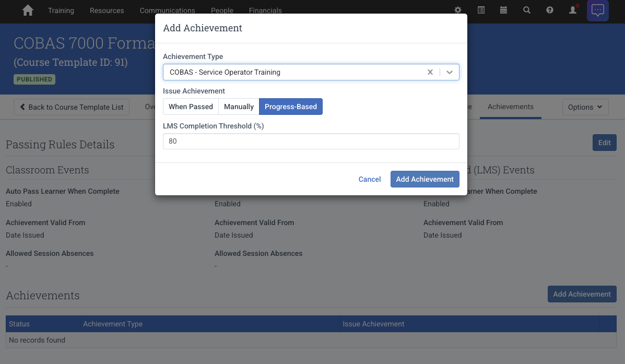Go to the home icon

click(28, 10)
